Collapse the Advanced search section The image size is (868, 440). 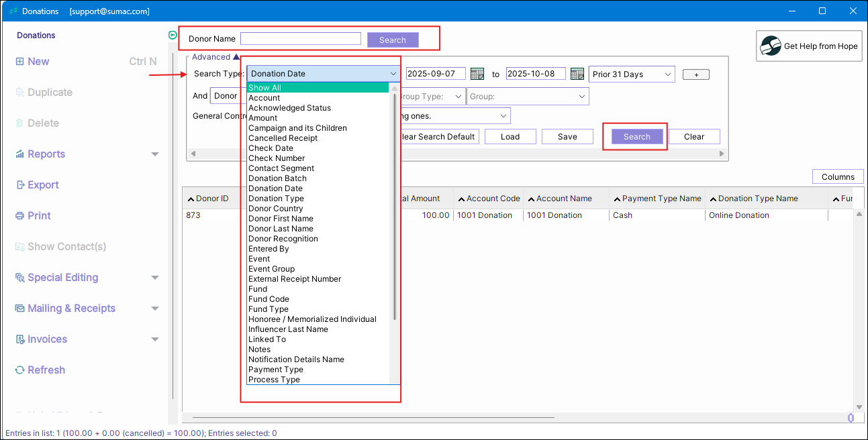(x=236, y=58)
